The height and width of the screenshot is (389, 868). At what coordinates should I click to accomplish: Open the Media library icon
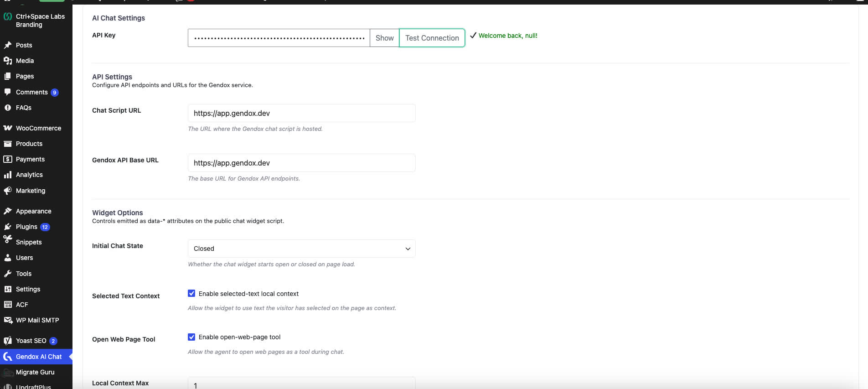coord(8,61)
